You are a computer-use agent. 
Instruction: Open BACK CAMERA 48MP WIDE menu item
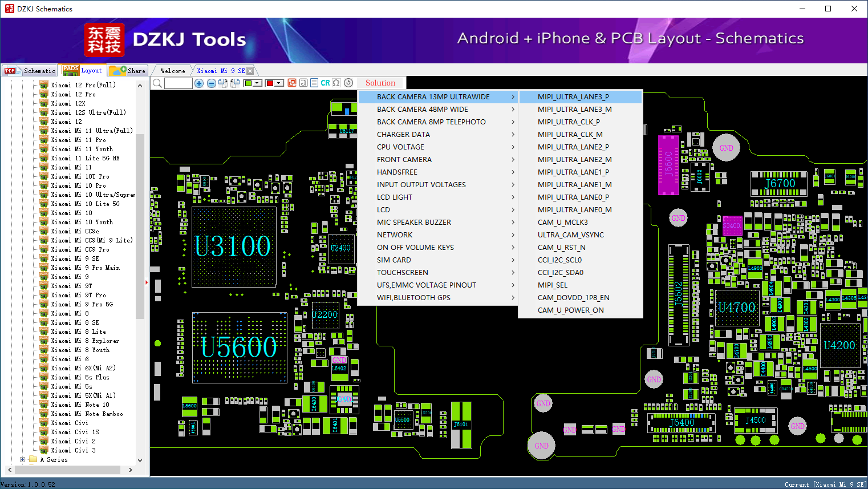[437, 110]
